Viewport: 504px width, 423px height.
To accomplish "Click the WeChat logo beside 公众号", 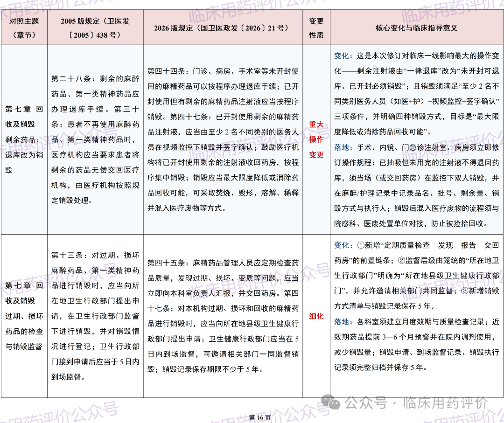I will coord(331,402).
